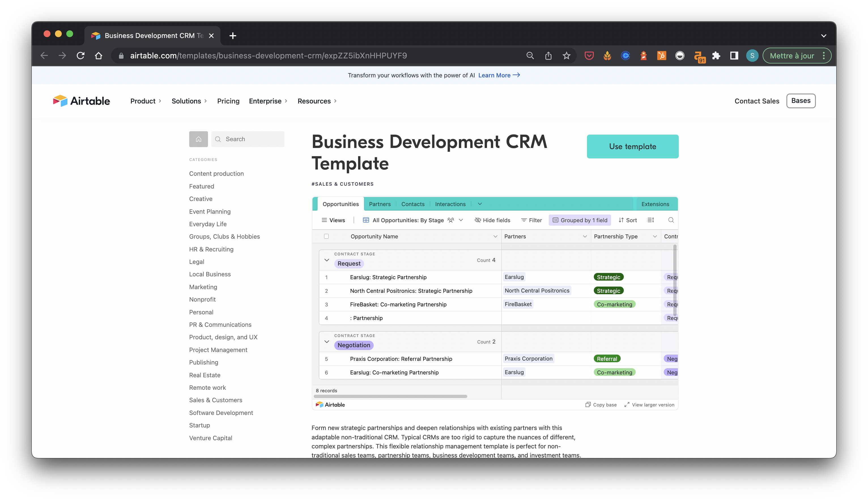Toggle the bookmark star in the address bar
This screenshot has height=500, width=868.
click(x=567, y=55)
